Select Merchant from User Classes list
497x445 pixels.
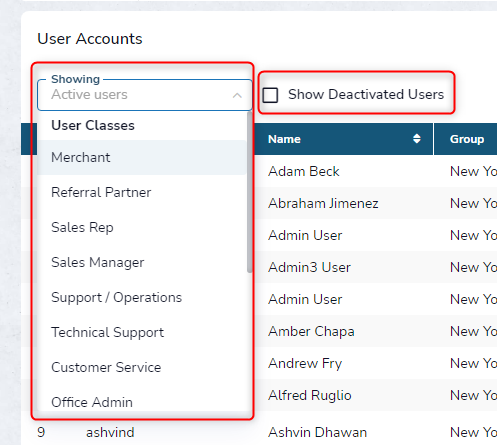coord(142,157)
